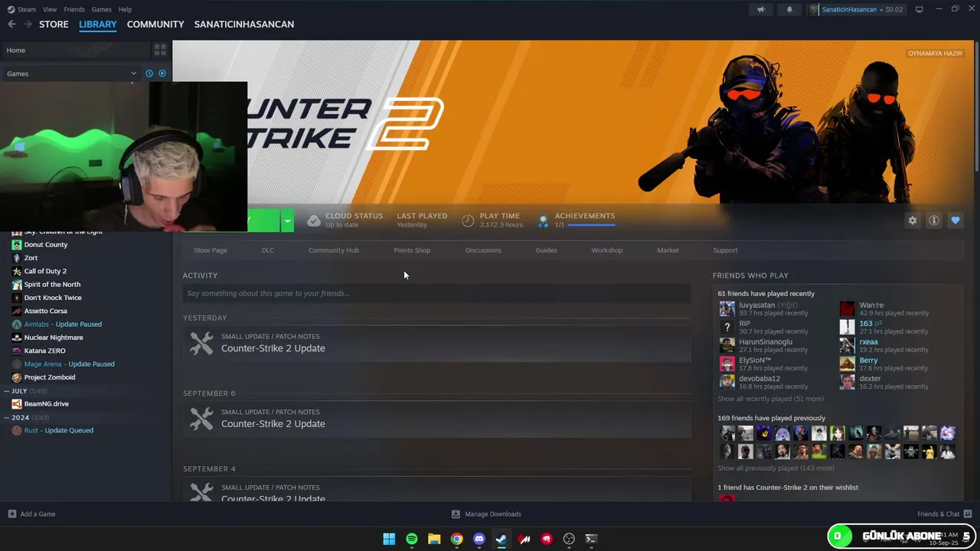Select Rust - Update Queued

point(59,430)
